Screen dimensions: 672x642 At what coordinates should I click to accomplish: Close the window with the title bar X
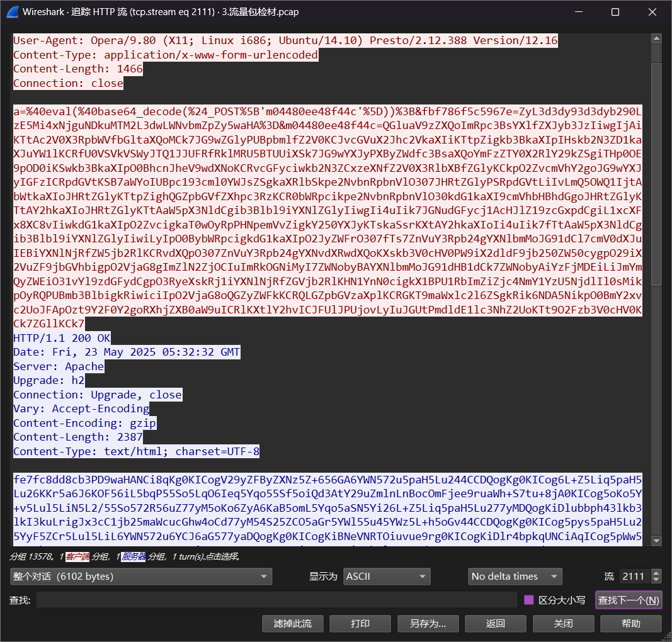click(652, 12)
